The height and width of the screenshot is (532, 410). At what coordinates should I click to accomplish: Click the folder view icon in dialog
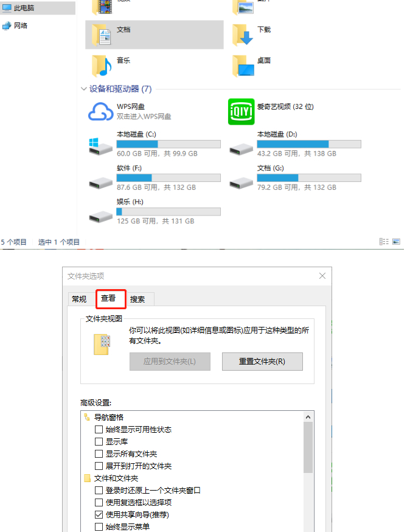coord(102,345)
